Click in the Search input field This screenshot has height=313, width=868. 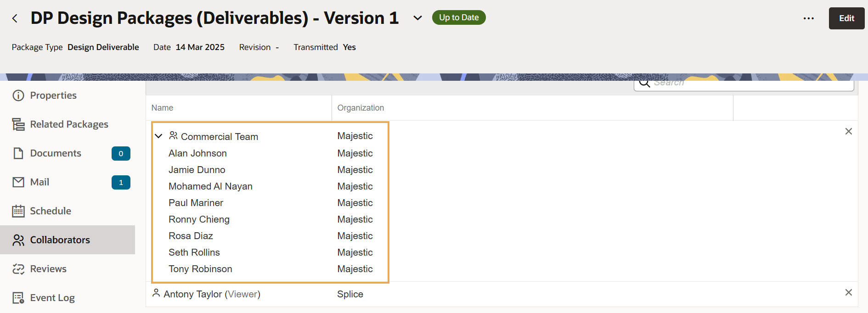pos(749,84)
